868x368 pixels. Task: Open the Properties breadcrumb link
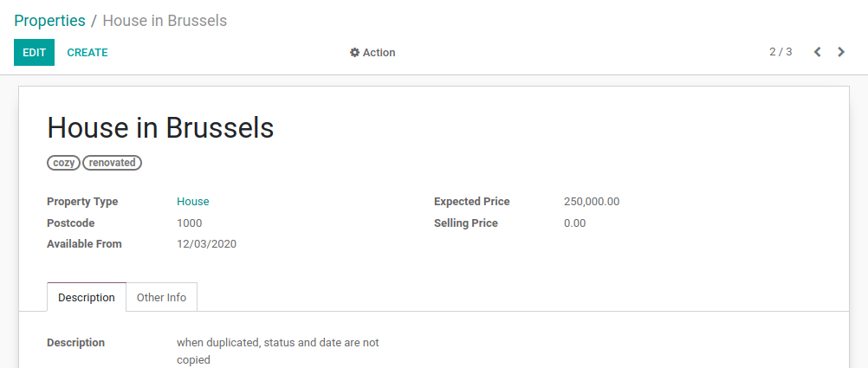click(49, 21)
